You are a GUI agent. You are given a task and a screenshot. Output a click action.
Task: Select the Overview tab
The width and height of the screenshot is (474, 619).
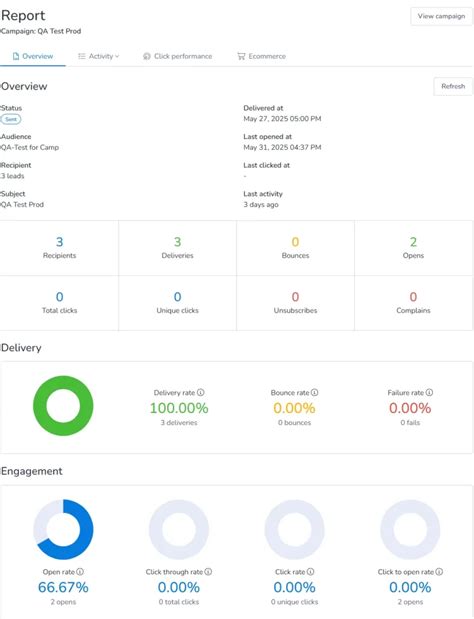tap(33, 56)
